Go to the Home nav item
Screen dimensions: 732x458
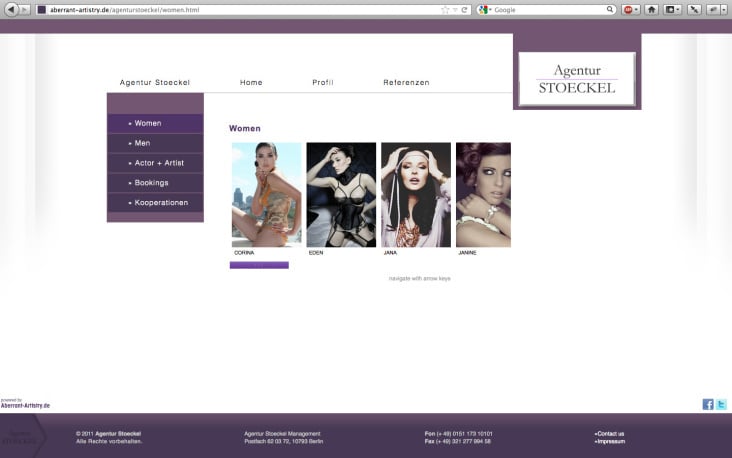251,83
